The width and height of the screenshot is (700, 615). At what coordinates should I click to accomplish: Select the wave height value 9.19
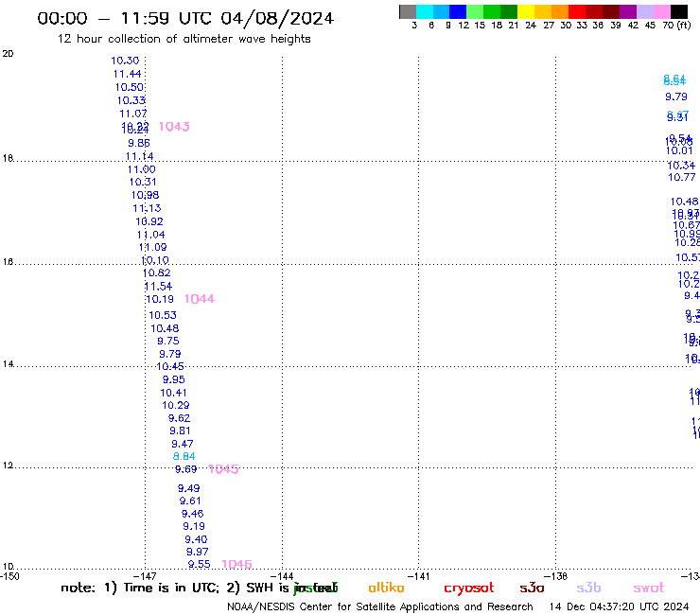pyautogui.click(x=194, y=527)
